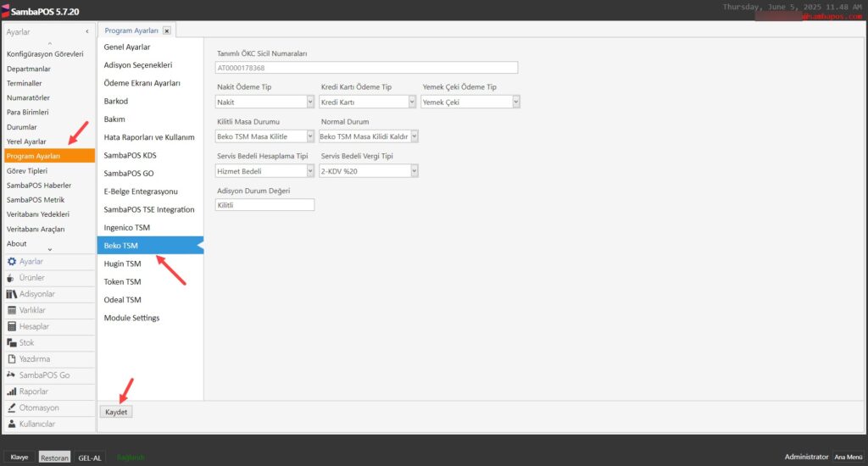Open Normal Durum dropdown
The height and width of the screenshot is (466, 868).
414,136
